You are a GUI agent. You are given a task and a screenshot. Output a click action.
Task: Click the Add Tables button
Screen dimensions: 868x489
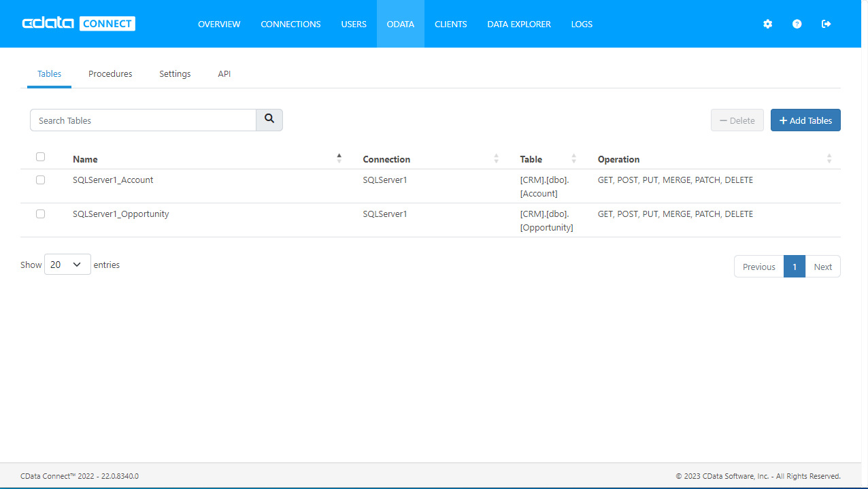(805, 120)
